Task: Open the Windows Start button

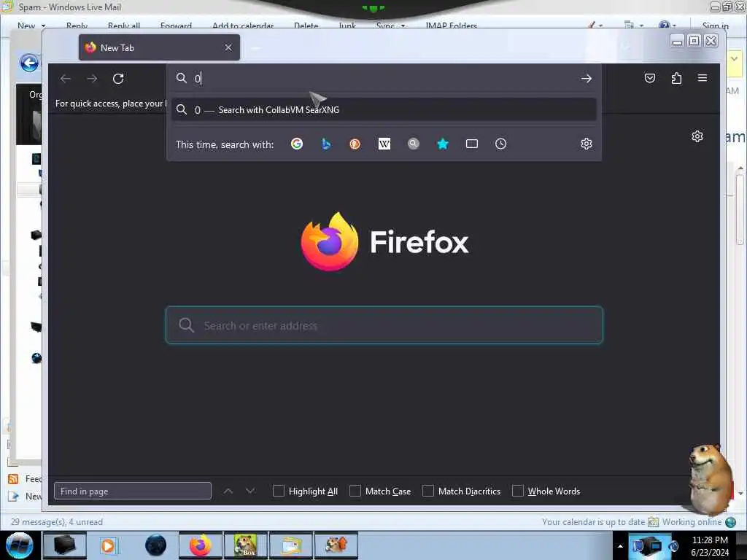Action: click(x=19, y=545)
